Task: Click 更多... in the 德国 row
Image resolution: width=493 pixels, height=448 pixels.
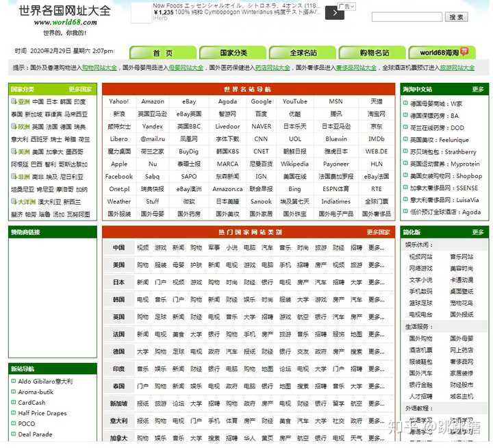Action: point(377,351)
